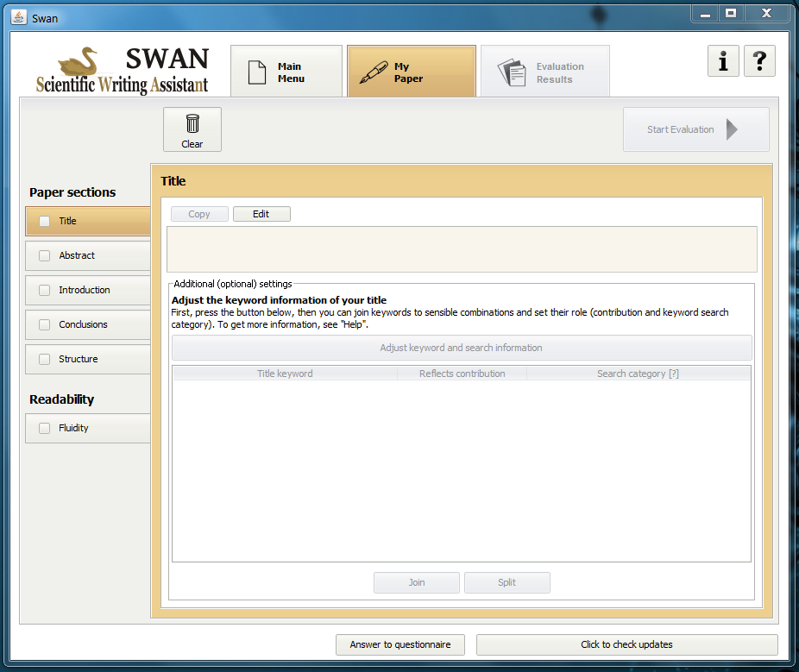
Task: Select the Conclusions paper section
Action: (88, 324)
